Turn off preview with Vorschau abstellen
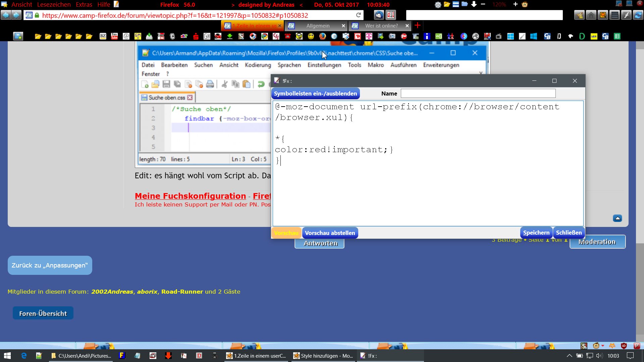The height and width of the screenshot is (362, 644). [330, 233]
